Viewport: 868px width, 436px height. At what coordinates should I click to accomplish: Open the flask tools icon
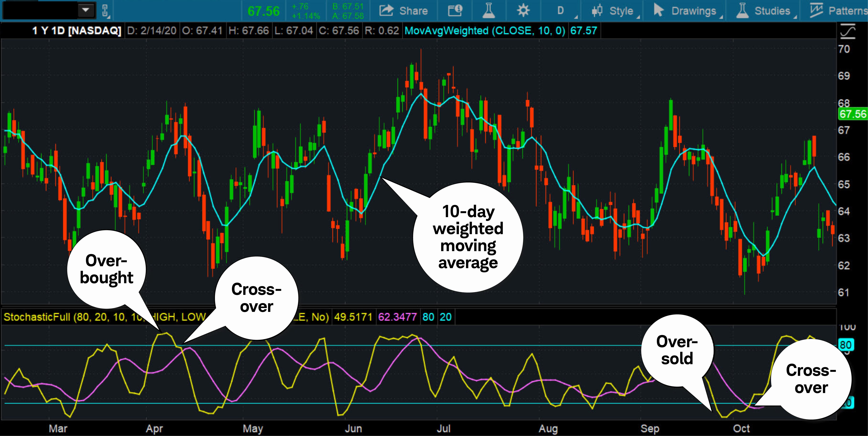point(489,11)
